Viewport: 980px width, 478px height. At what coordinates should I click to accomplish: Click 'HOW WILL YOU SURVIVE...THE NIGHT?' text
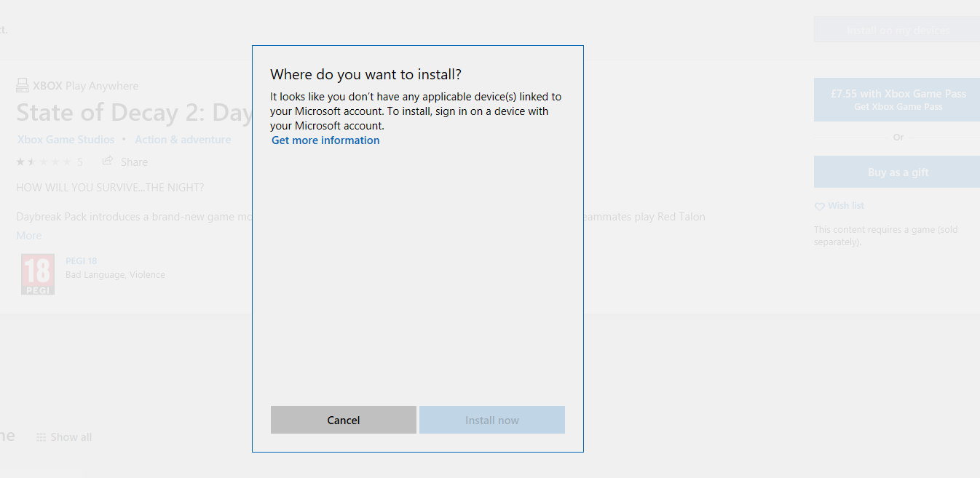click(x=110, y=188)
